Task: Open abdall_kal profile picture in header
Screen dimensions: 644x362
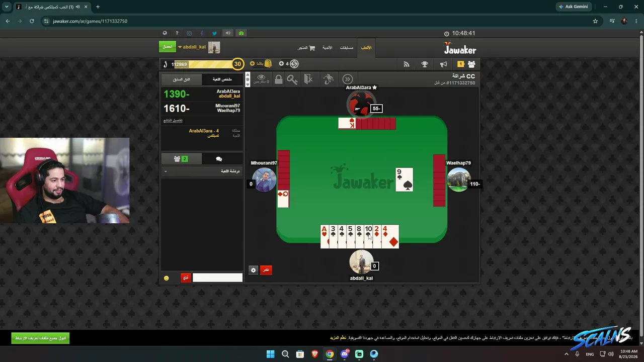Action: coord(214,47)
